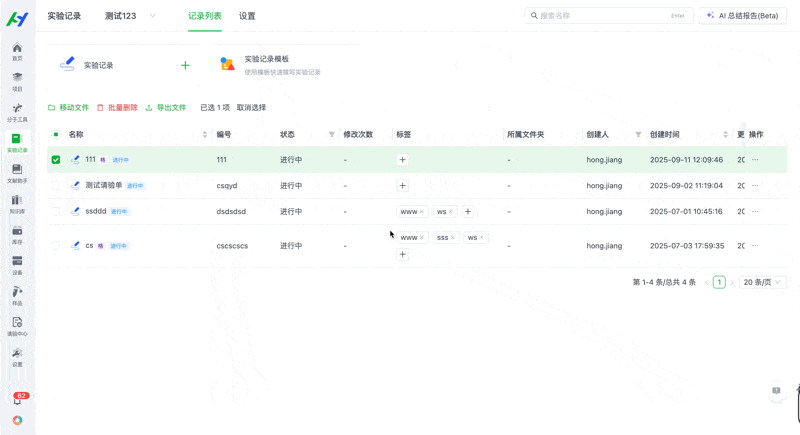Image resolution: width=800 pixels, height=435 pixels.
Task: Add a tag to the cs row
Action: coord(403,254)
